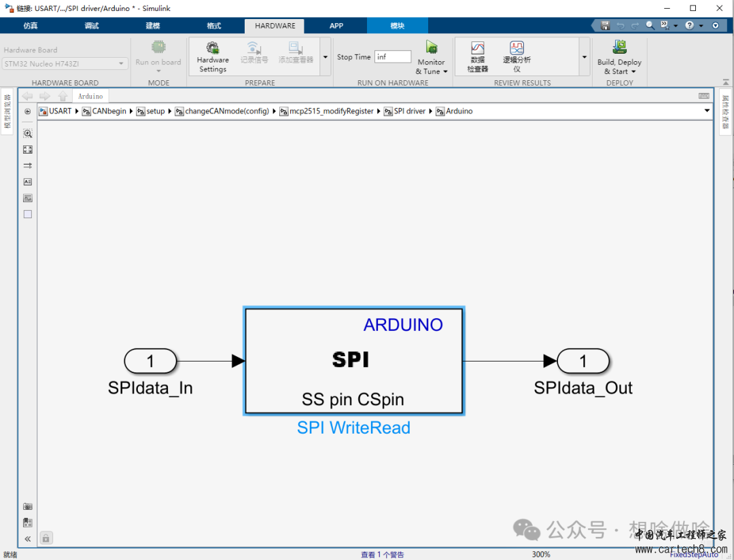Click the Monitor & Tune chip icon

tap(431, 48)
